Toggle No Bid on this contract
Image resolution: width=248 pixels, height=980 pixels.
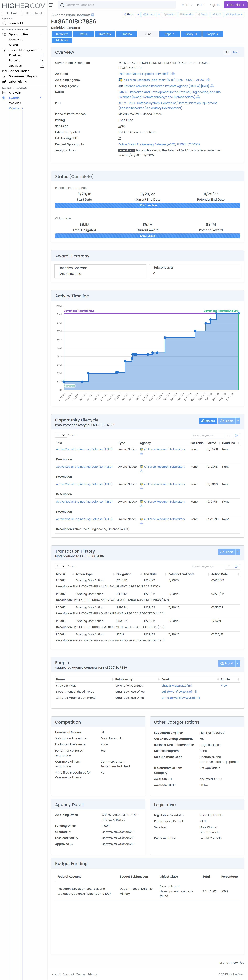click(x=170, y=14)
